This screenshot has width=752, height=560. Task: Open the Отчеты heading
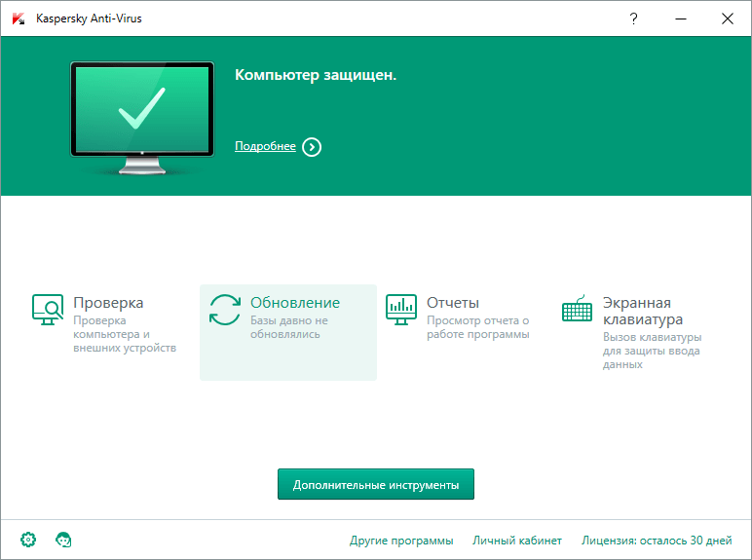tap(453, 303)
